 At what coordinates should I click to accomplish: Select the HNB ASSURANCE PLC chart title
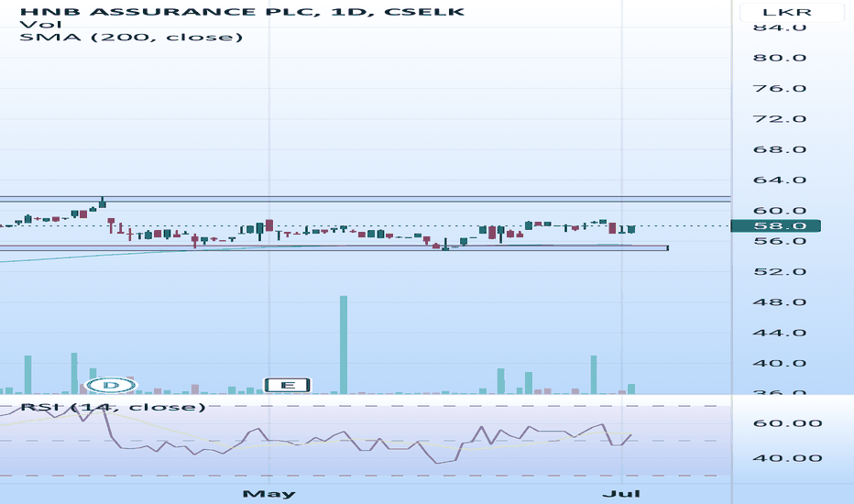point(242,11)
